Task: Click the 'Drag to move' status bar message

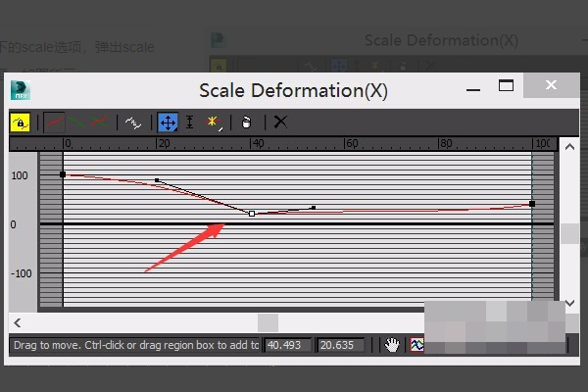Action: click(x=136, y=345)
